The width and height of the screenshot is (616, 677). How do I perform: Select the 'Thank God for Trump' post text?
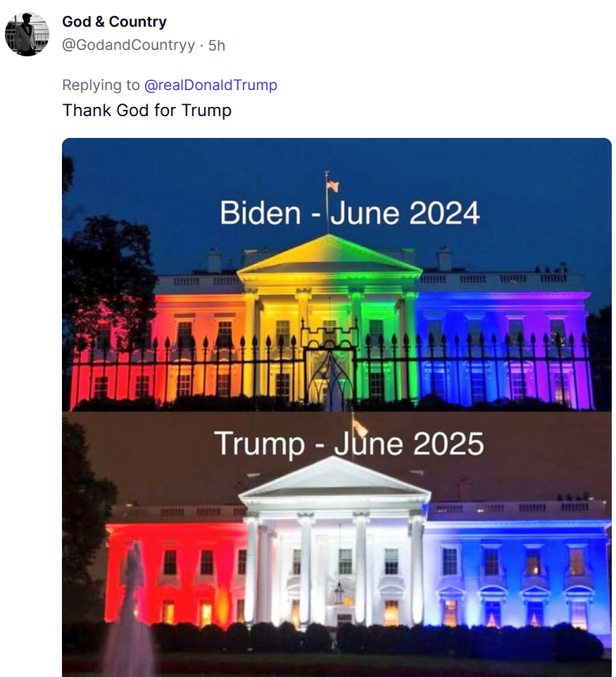[x=147, y=110]
